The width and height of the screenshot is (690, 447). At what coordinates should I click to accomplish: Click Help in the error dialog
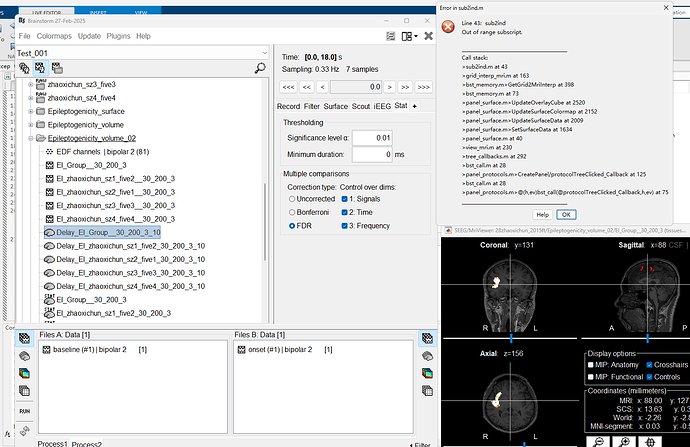coord(542,214)
